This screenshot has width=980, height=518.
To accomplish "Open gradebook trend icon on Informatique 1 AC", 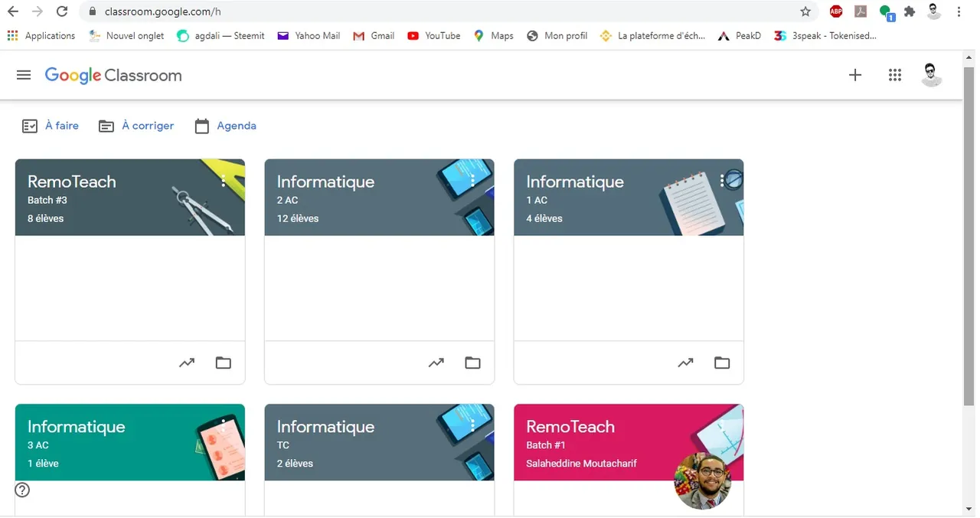I will pos(686,362).
